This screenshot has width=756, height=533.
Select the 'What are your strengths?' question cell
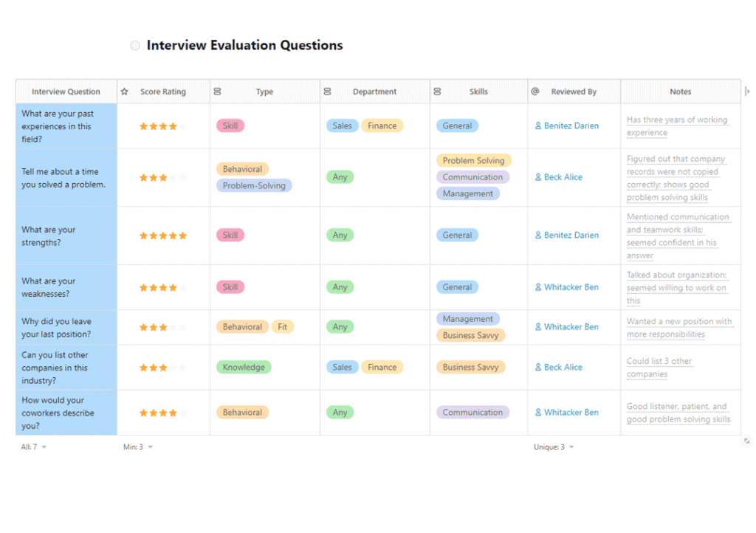pyautogui.click(x=66, y=235)
